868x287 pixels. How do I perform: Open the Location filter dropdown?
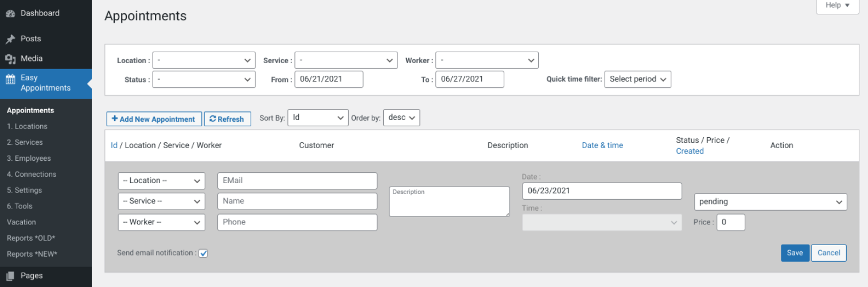coord(204,60)
